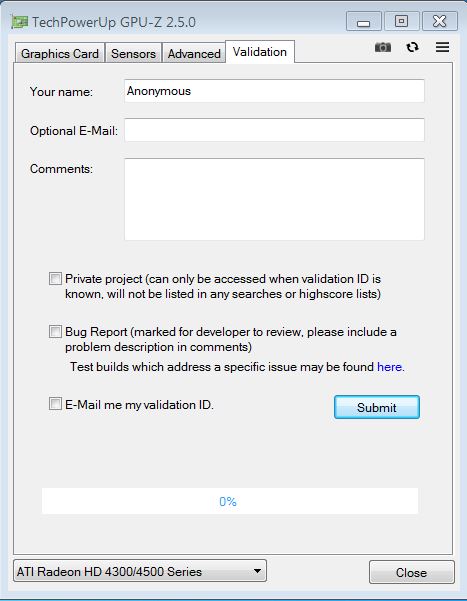Submit the validation form
Screen dimensions: 467x601
pyautogui.click(x=377, y=407)
